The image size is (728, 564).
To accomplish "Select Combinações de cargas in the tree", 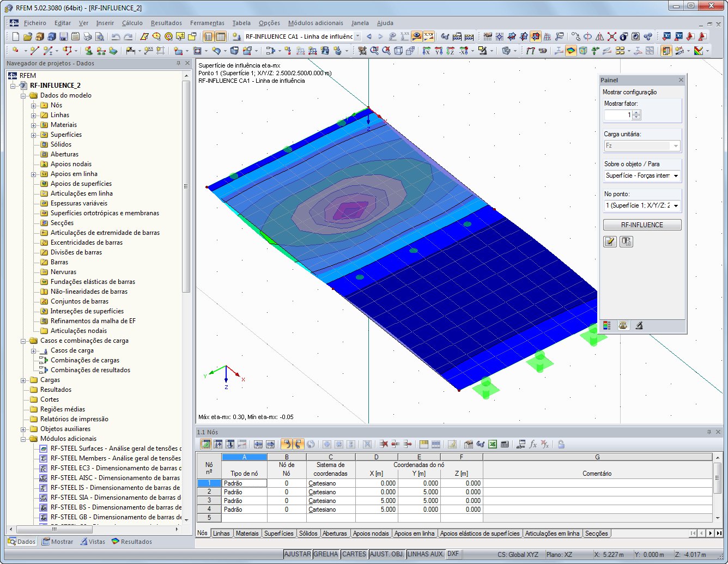I will [85, 360].
